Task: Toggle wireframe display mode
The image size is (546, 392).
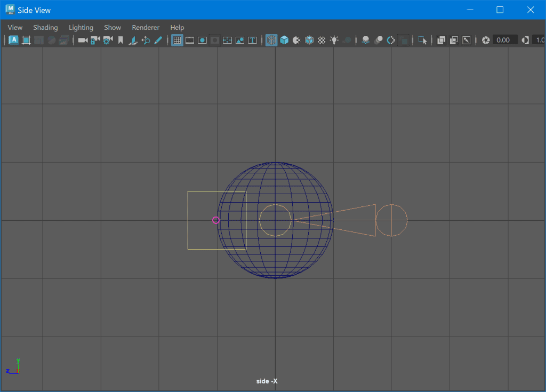Action: click(x=271, y=40)
